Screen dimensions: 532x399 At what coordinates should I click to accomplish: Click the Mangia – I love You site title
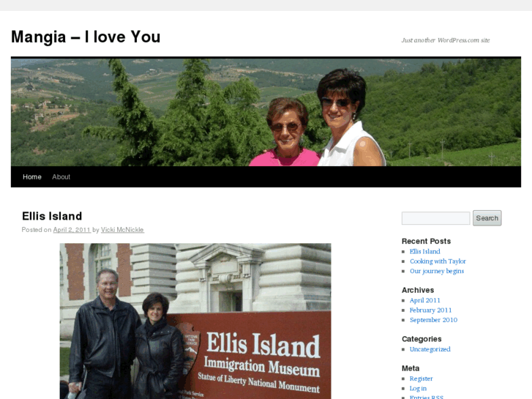click(86, 37)
